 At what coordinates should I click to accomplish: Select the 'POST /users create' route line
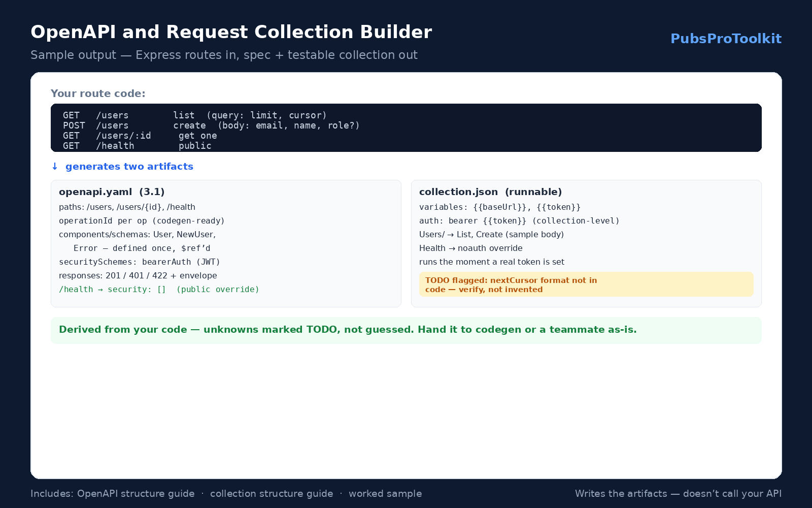point(211,125)
